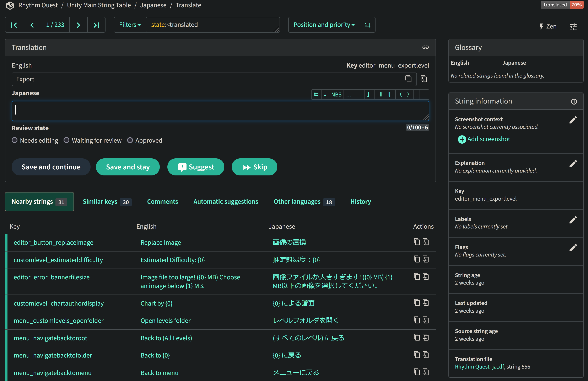
Task: Open Automatic suggestions tab
Action: point(226,202)
